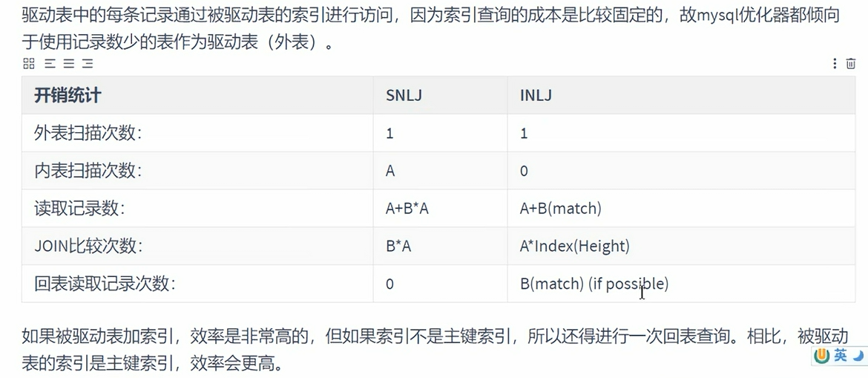The image size is (868, 378).
Task: Align table to the right
Action: click(x=88, y=64)
